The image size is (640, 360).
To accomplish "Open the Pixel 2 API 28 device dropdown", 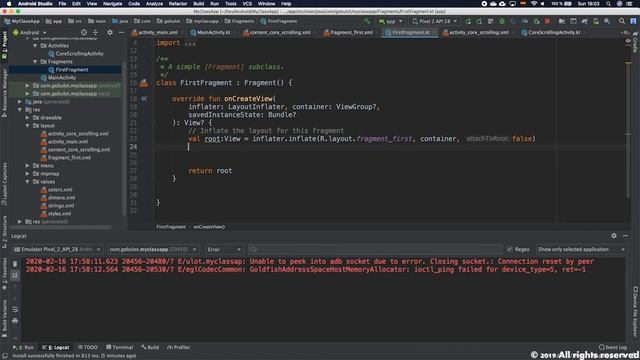I will point(435,21).
